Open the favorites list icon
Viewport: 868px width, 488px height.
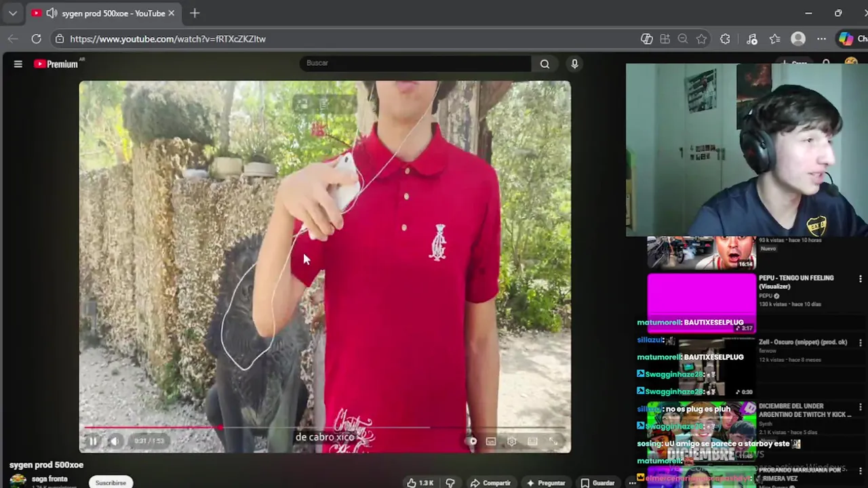(x=775, y=39)
